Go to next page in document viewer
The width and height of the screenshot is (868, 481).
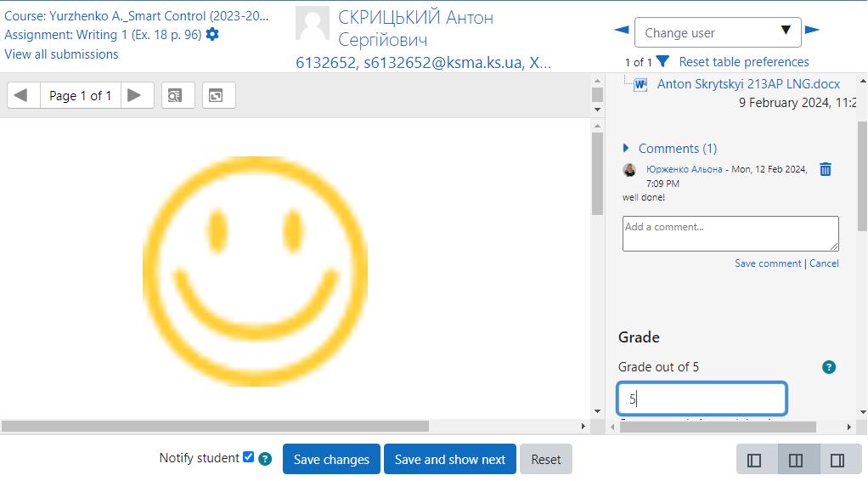(x=135, y=95)
